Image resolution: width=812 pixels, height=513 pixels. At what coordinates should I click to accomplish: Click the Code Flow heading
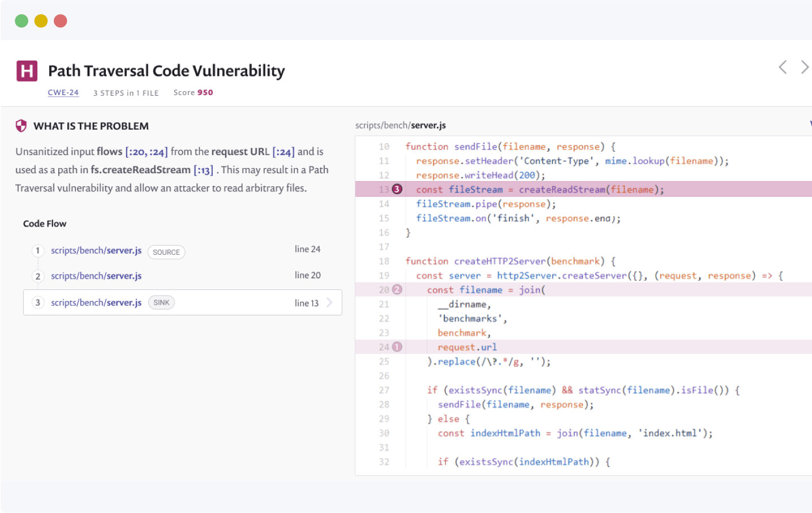pyautogui.click(x=45, y=224)
